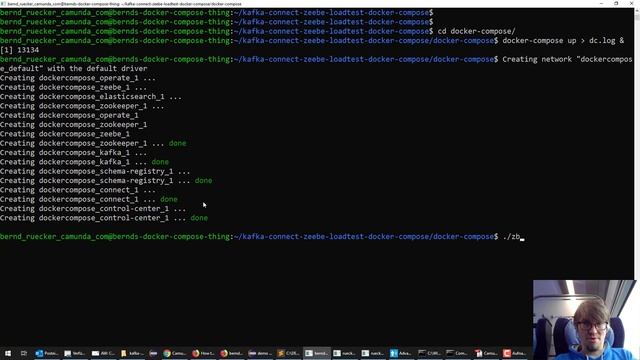The height and width of the screenshot is (360, 640).
Task: Switch to the 'Com...' console taskbar button
Action: click(x=458, y=353)
